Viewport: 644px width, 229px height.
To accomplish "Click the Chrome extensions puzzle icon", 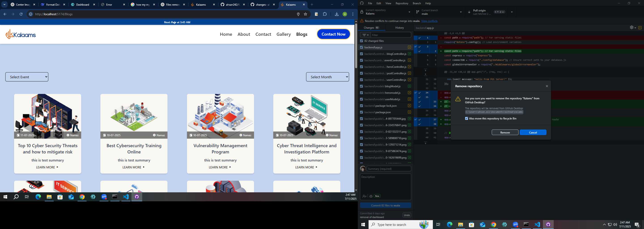I will point(325,14).
